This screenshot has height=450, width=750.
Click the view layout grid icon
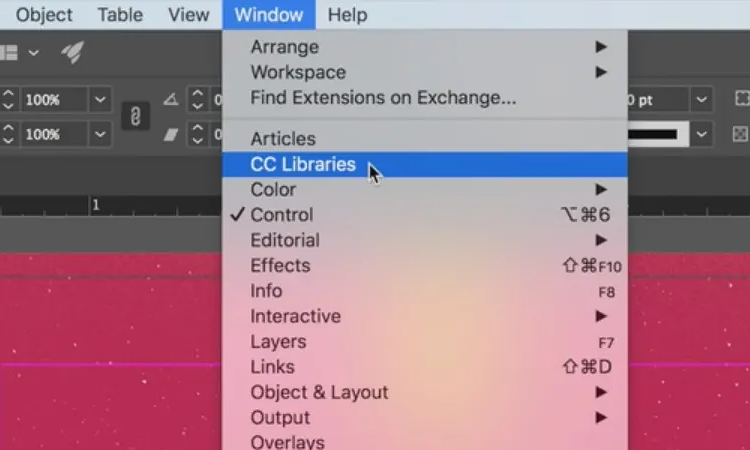pos(9,52)
